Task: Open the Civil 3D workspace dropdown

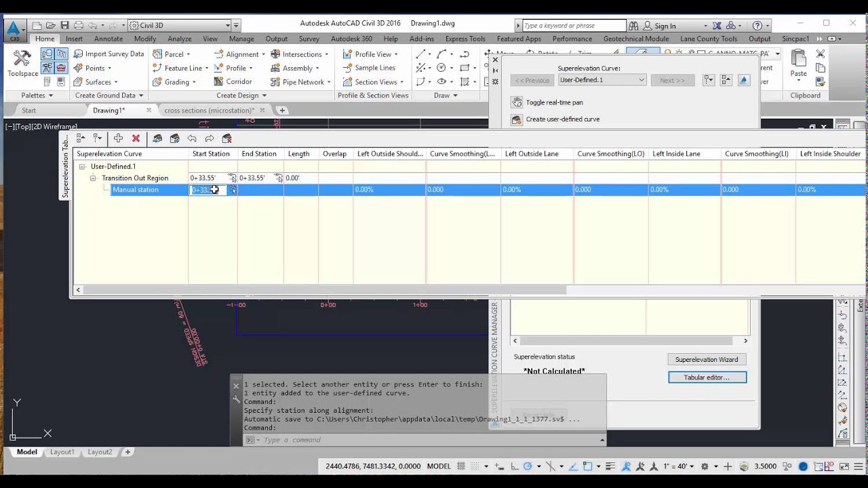Action: tap(184, 26)
